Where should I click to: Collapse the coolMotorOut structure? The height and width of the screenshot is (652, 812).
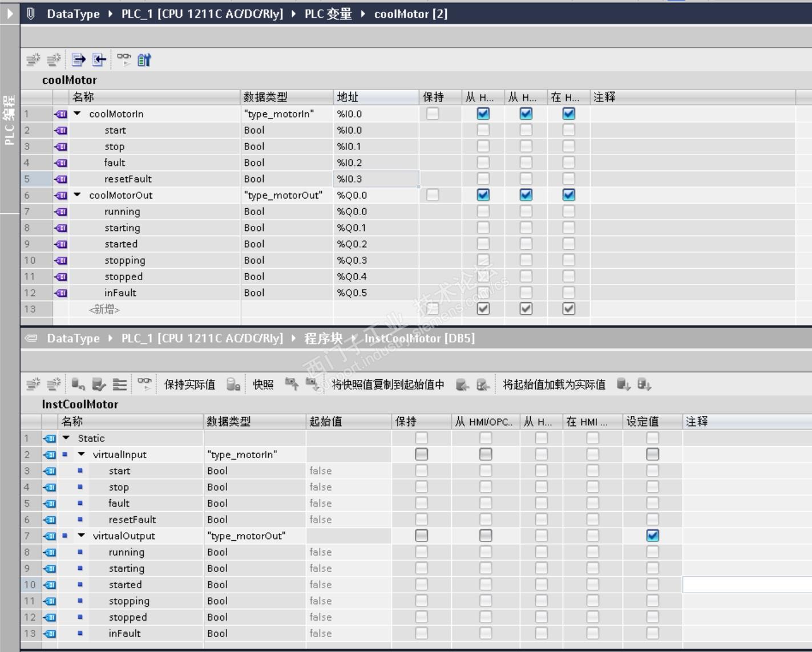tap(78, 195)
